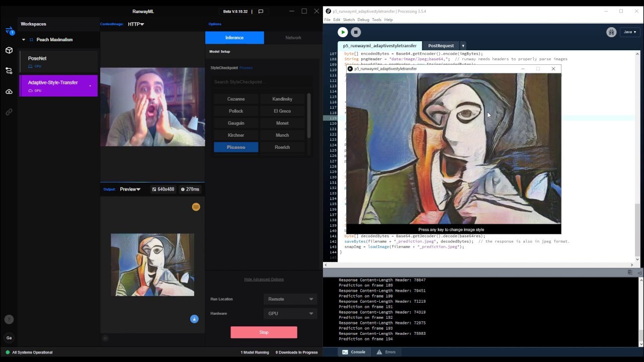The width and height of the screenshot is (644, 362).
Task: Choose the Gauguin style checkpoint
Action: pos(236,123)
